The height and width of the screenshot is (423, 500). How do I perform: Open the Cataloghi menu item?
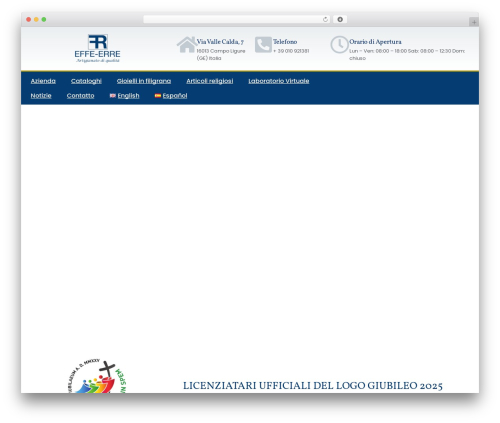point(86,81)
